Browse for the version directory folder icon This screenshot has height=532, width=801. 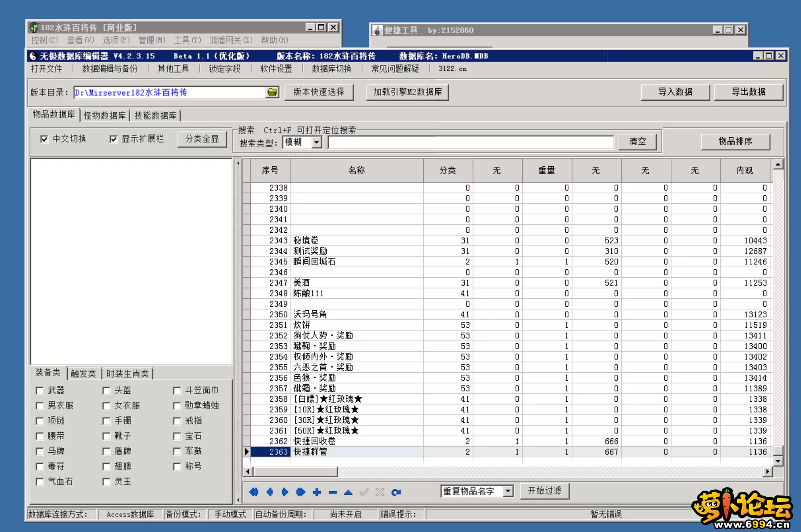point(272,92)
